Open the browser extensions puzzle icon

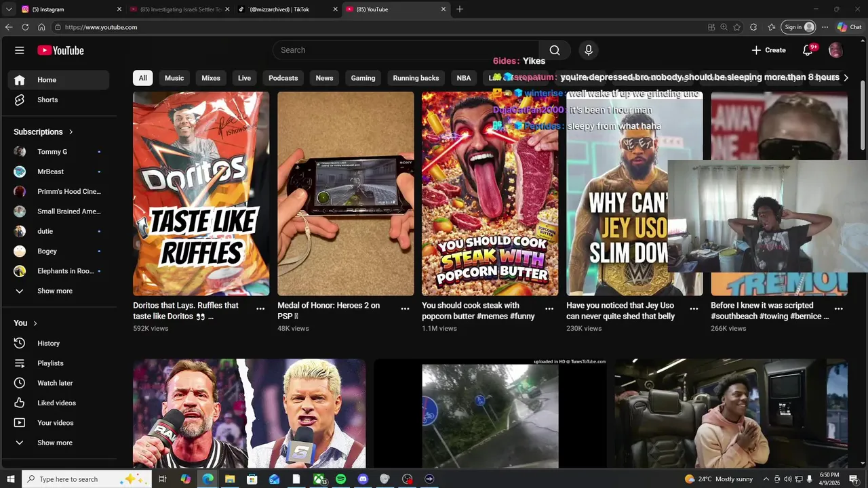(753, 27)
